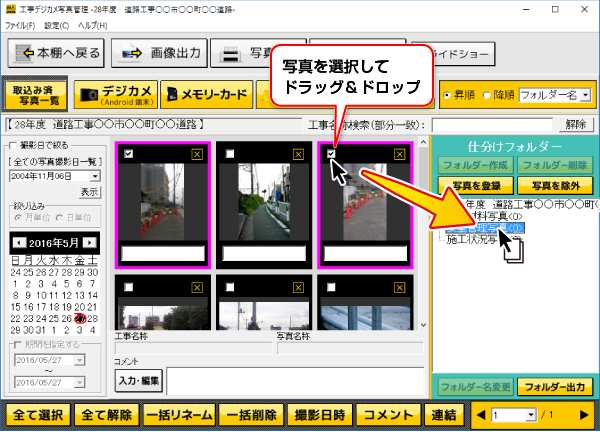600x432 pixels.
Task: Click 入力・編集 comment button
Action: [x=139, y=381]
